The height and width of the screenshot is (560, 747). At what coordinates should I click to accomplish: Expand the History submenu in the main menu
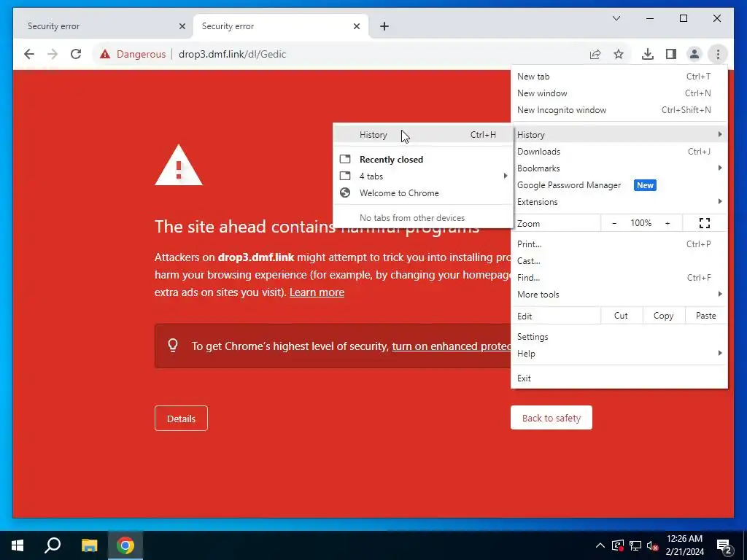[x=619, y=134]
